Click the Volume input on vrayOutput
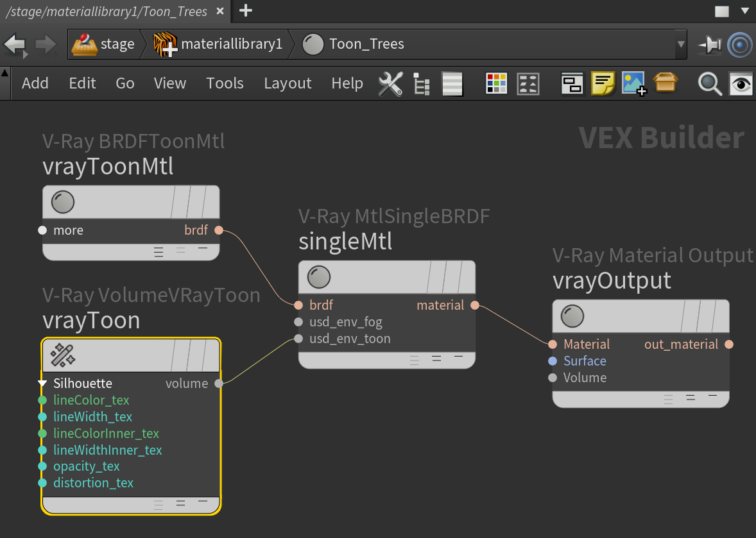 [553, 378]
